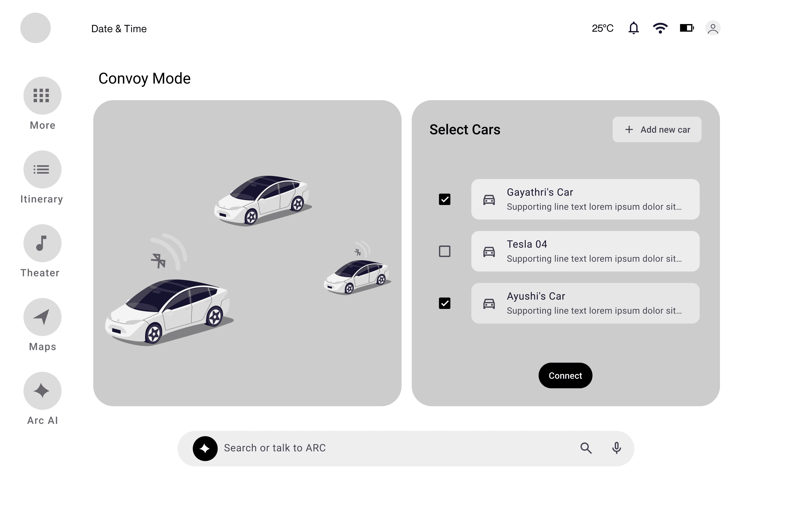
Task: Click the battery status icon
Action: pos(687,28)
